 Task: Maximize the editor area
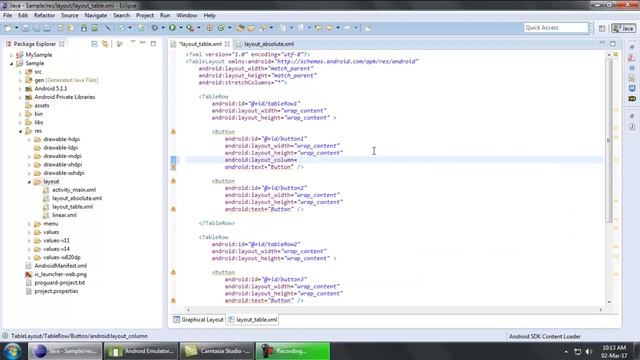613,43
